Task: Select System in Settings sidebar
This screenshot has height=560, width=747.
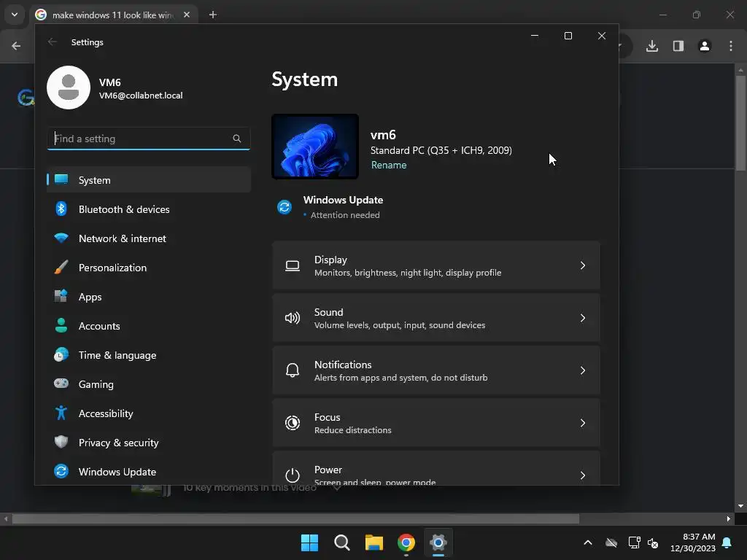Action: point(149,180)
